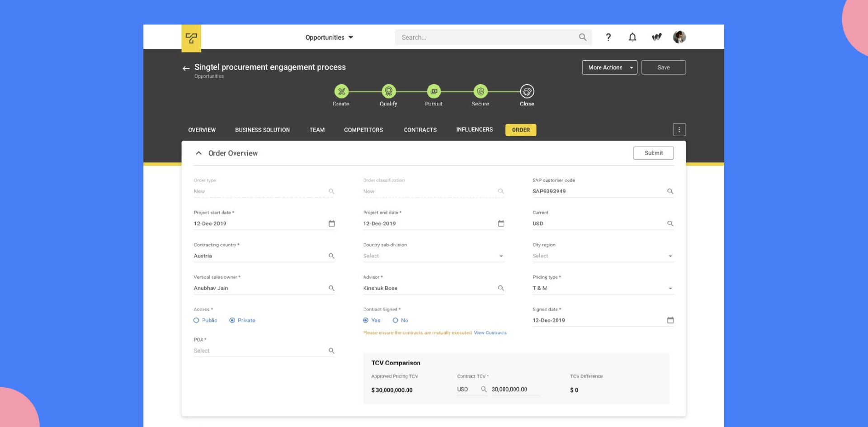This screenshot has width=868, height=427.
Task: Click the yellow app logo icon
Action: click(x=191, y=38)
